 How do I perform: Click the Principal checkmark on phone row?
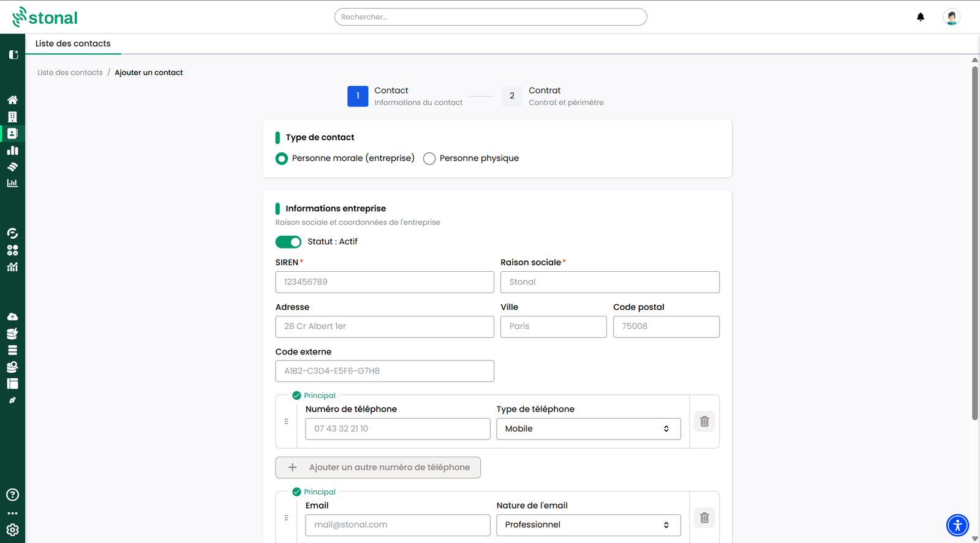(x=296, y=395)
